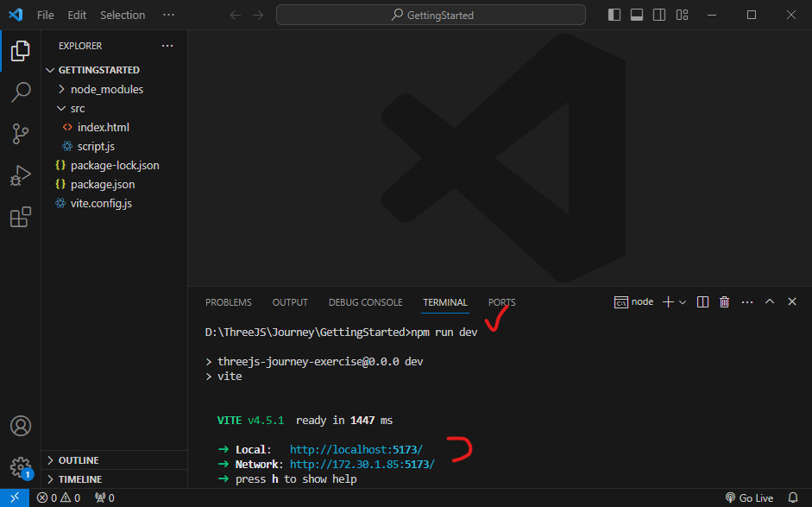Collapse the src folder
This screenshot has width=812, height=507.
coord(115,108)
